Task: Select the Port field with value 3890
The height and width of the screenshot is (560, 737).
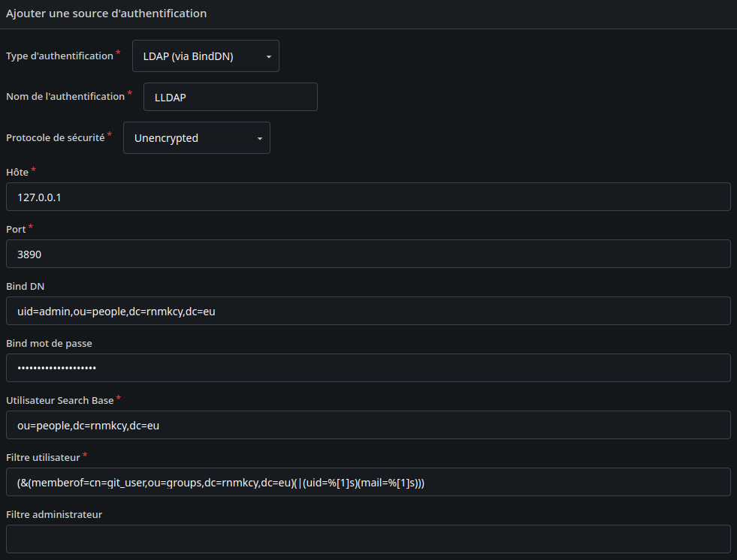Action: point(368,254)
